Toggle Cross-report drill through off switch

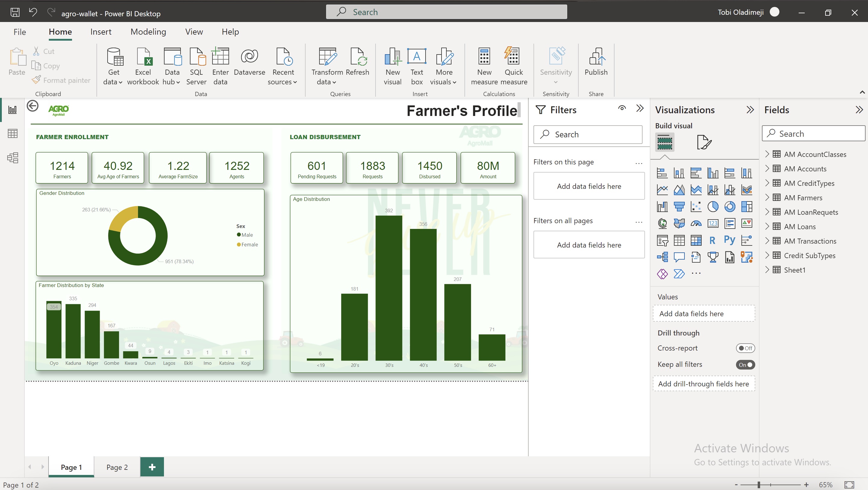(x=745, y=348)
